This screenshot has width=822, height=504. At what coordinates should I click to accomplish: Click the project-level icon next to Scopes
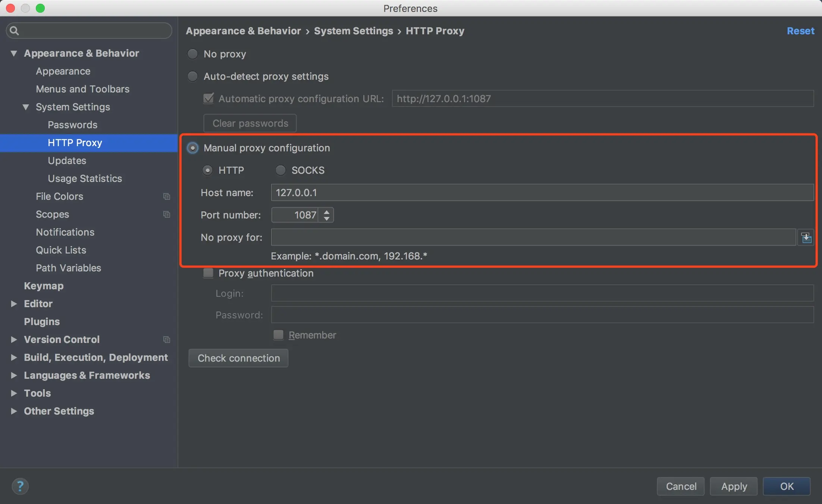coord(167,214)
